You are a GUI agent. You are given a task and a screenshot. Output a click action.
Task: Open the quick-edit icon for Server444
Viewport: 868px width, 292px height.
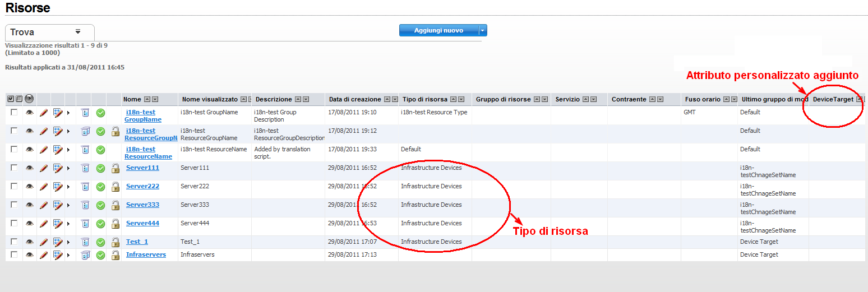[x=58, y=224]
